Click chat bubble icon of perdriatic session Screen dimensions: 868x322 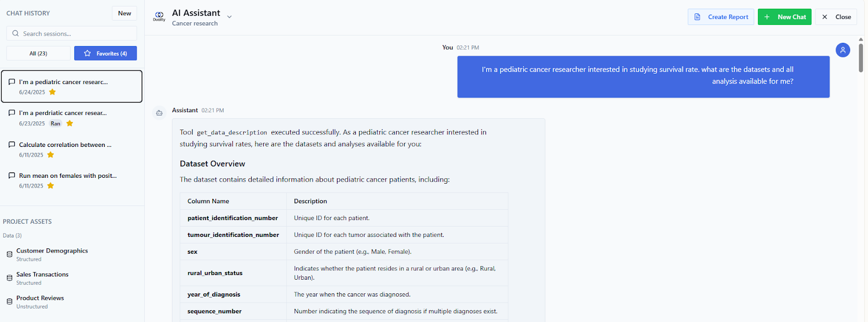(x=11, y=113)
